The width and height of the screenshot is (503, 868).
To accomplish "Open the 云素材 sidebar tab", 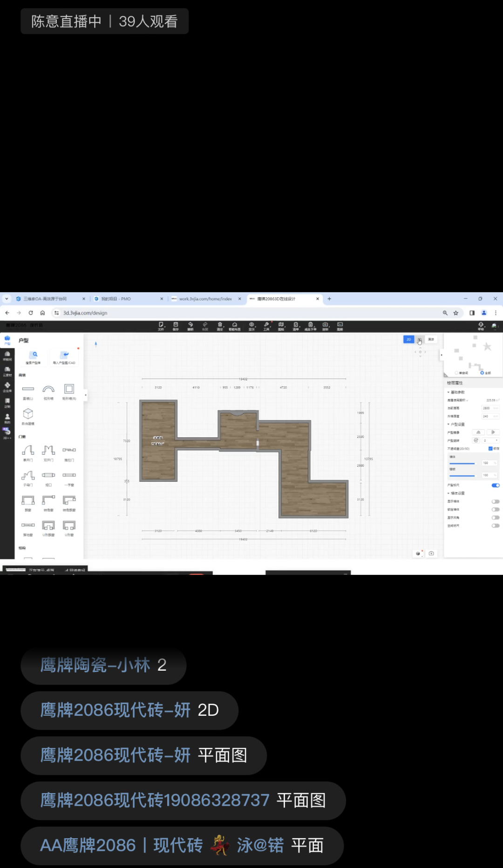I will pos(7,371).
